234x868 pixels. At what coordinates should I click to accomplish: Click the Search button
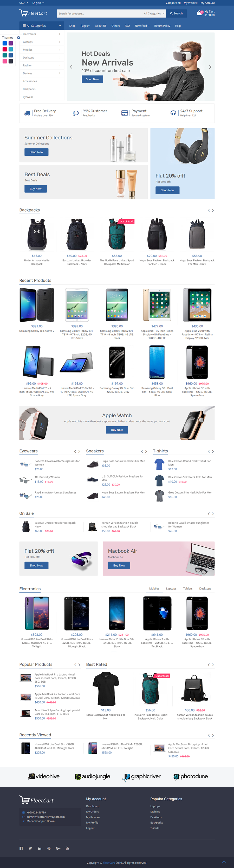[x=176, y=13]
